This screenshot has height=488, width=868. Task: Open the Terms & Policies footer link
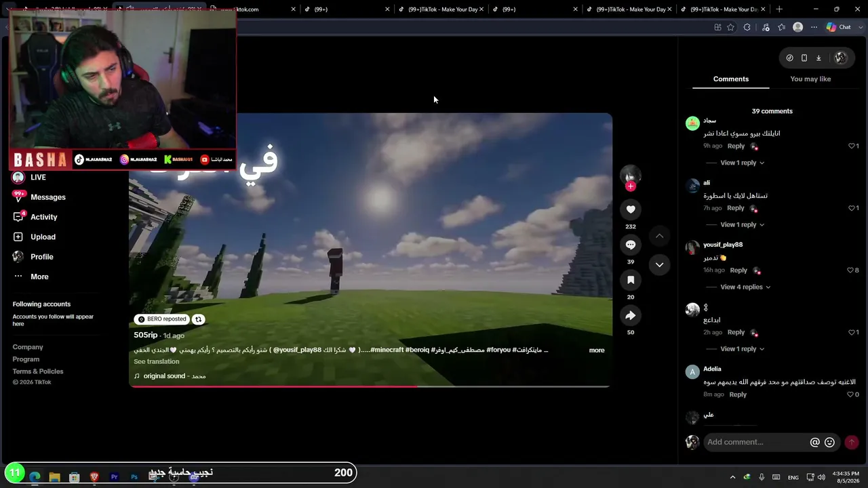tap(38, 371)
